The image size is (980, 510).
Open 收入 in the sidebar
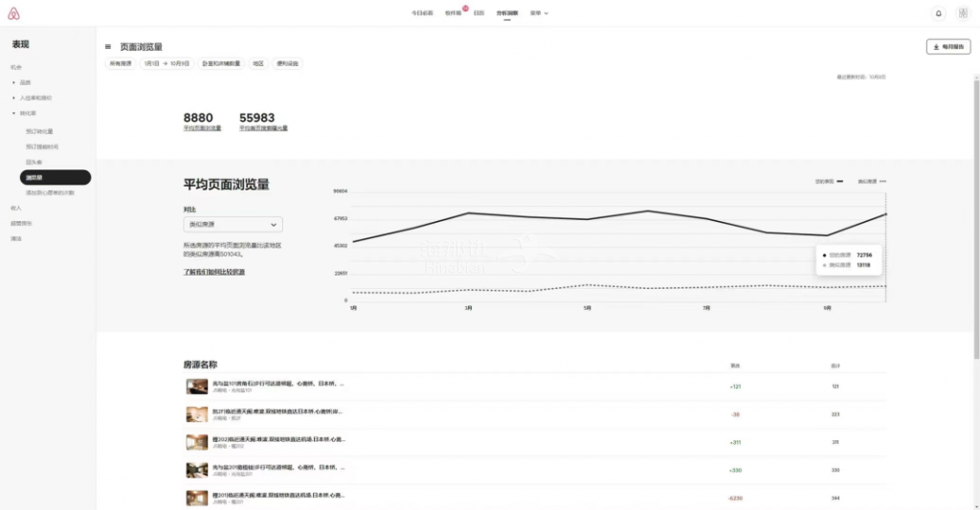coord(15,209)
